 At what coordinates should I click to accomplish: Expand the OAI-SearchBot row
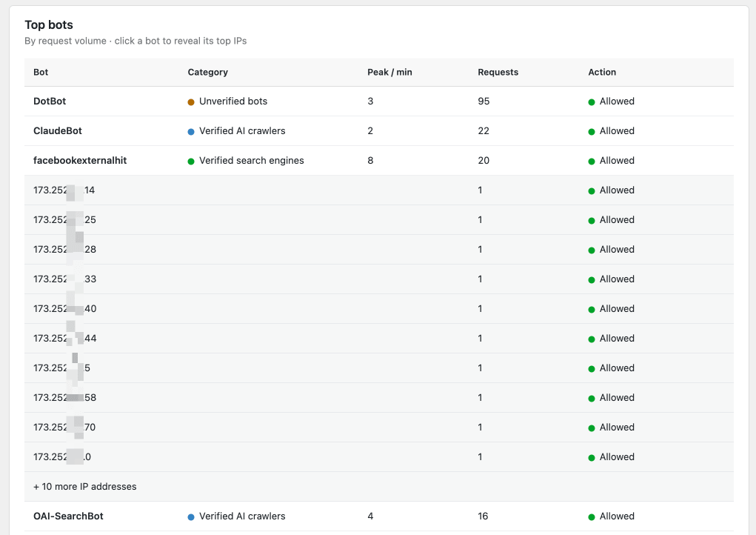pyautogui.click(x=379, y=516)
